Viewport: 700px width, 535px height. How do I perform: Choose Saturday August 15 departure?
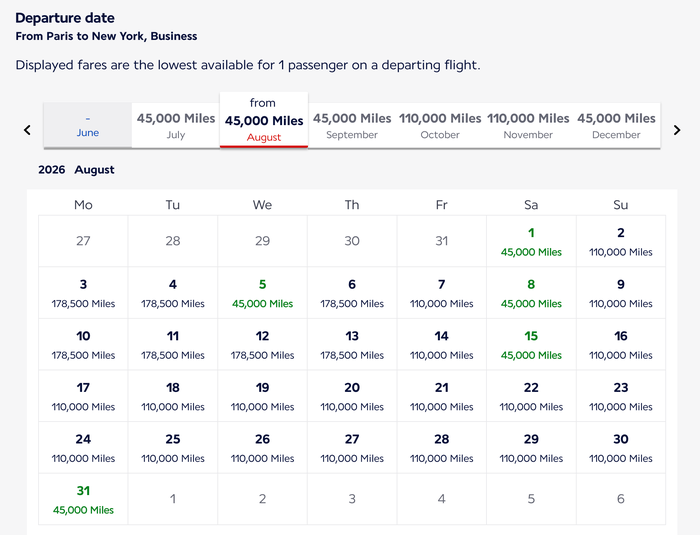coord(531,345)
